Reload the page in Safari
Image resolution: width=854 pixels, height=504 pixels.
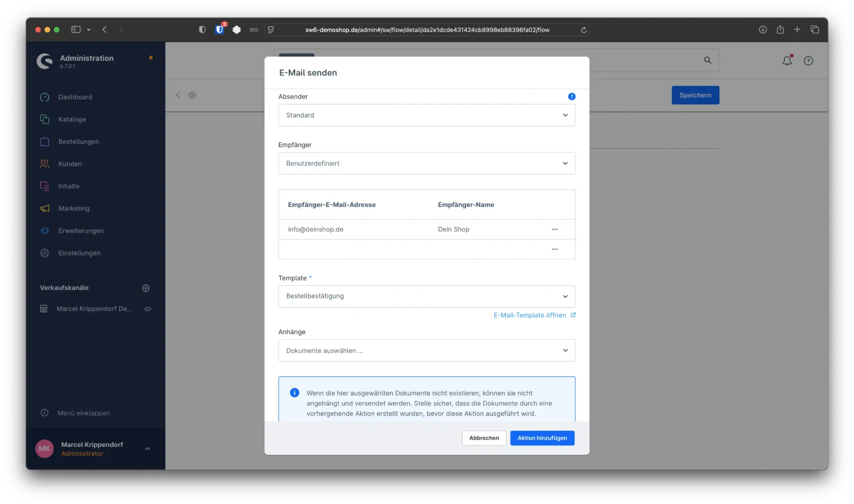point(583,30)
